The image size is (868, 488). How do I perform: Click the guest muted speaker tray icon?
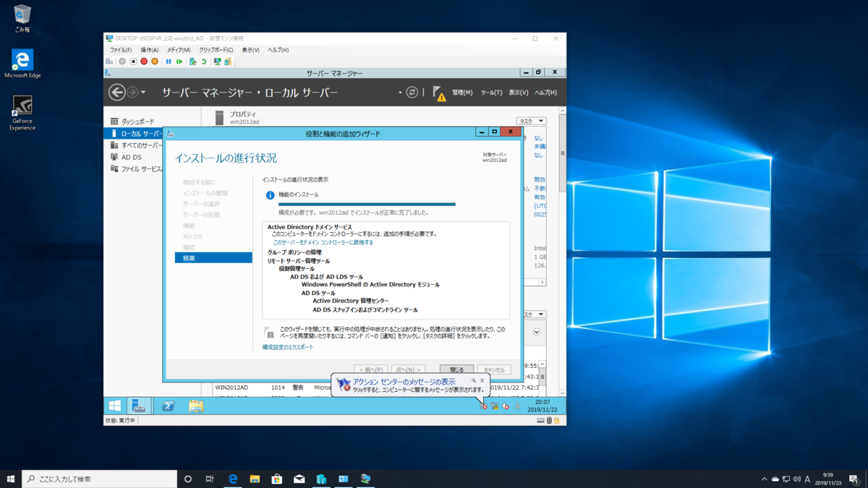(x=506, y=406)
